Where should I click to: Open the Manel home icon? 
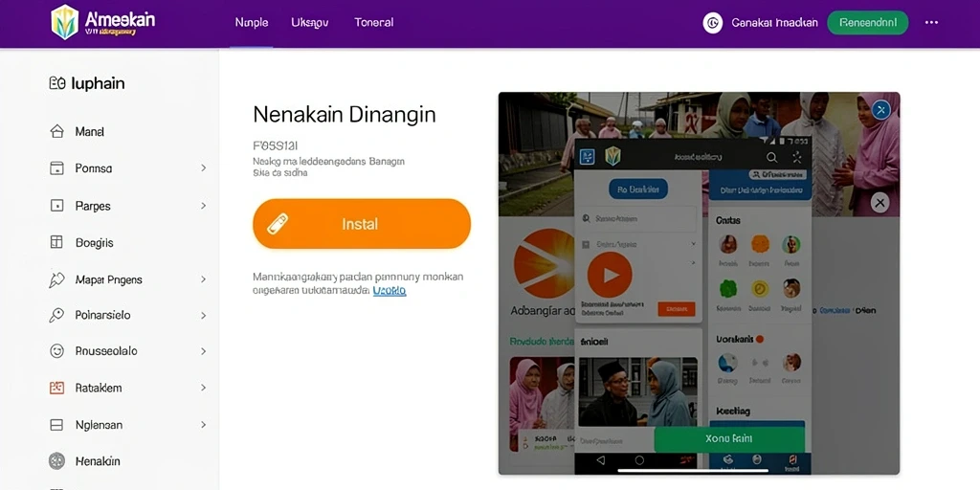[56, 132]
